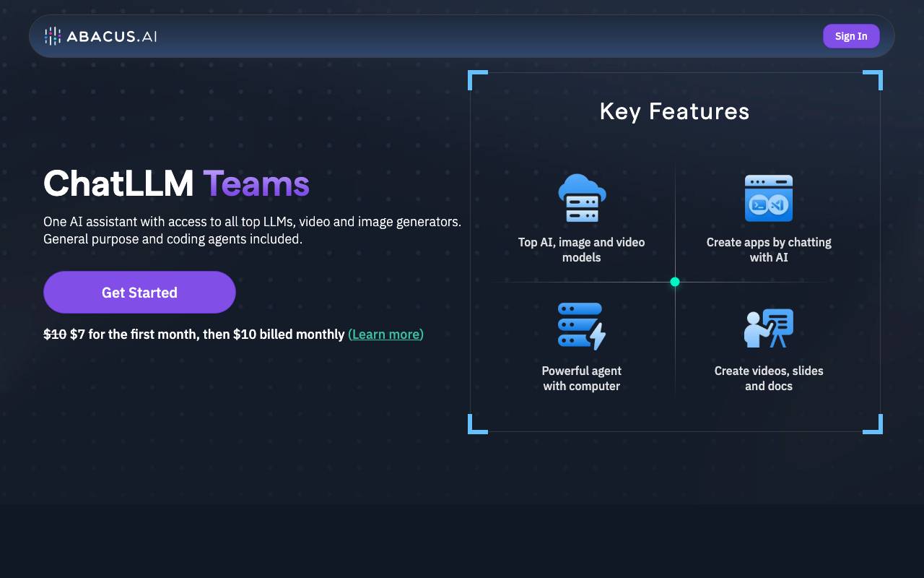Click the app window code icon
Image resolution: width=924 pixels, height=578 pixels.
pos(769,198)
